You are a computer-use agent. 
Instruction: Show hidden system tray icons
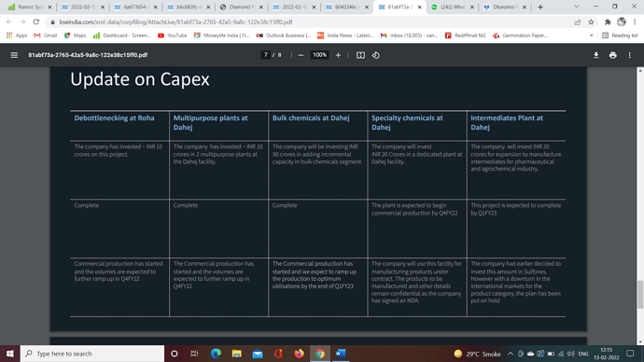[511, 354]
